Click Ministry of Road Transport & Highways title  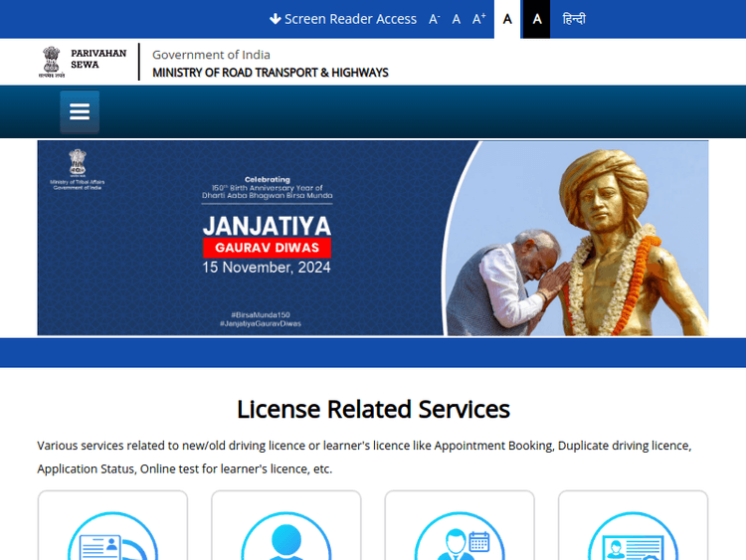(270, 73)
